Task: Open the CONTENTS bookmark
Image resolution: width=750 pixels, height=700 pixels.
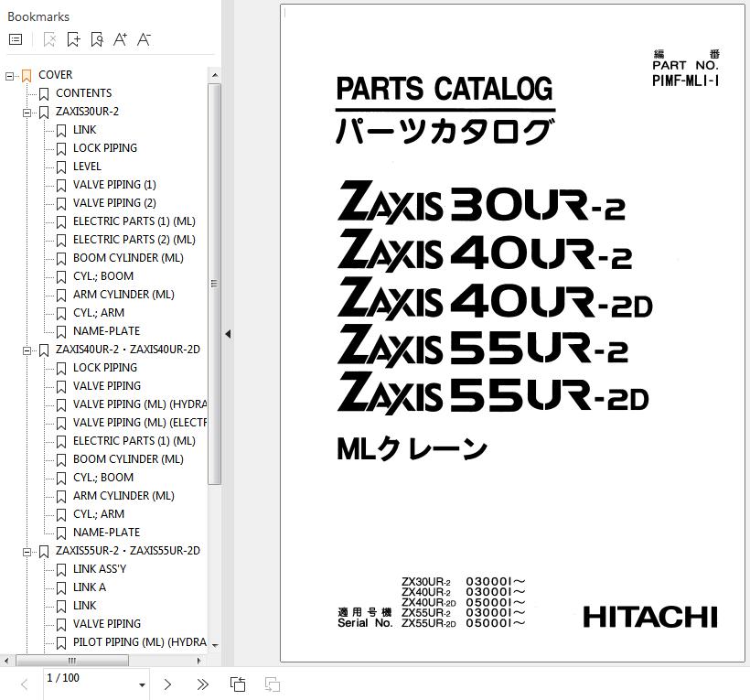Action: (x=84, y=93)
